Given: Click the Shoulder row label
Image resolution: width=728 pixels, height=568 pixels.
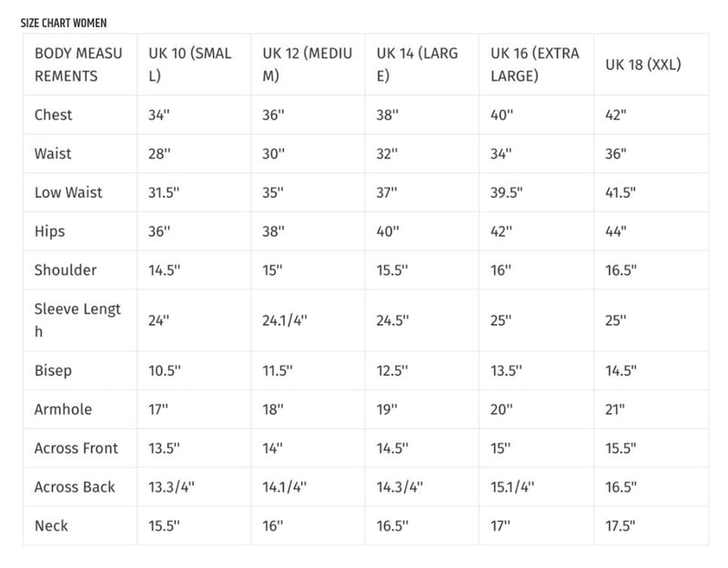Looking at the screenshot, I should (x=65, y=270).
